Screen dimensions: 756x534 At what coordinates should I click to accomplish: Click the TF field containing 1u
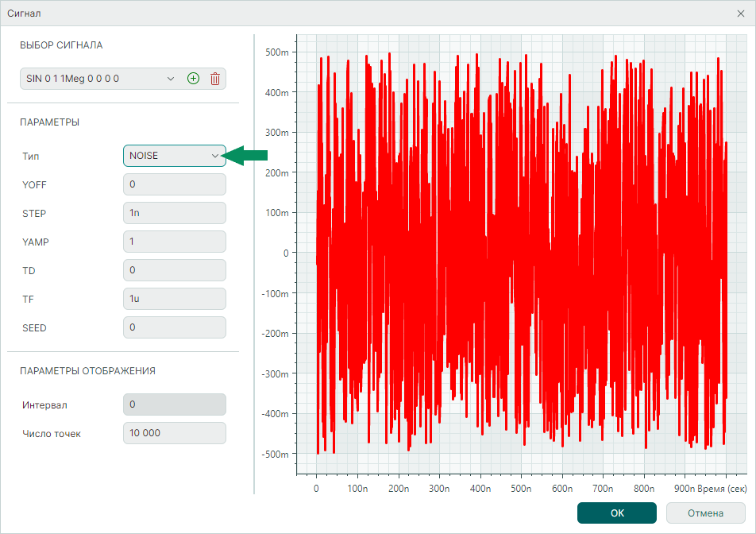[x=175, y=299]
